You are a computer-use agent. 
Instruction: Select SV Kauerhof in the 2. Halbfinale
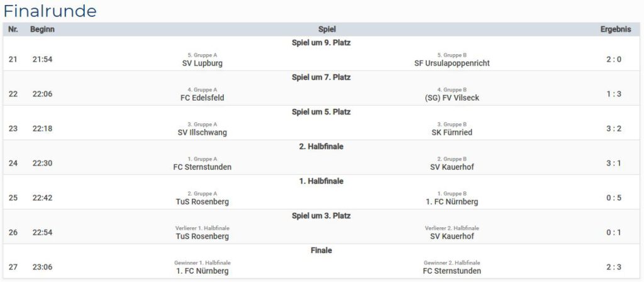[452, 167]
